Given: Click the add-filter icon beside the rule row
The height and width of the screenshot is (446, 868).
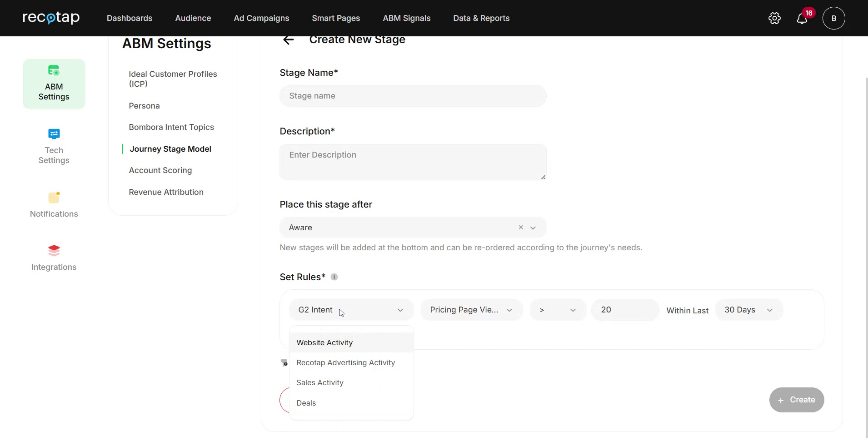Looking at the screenshot, I should pyautogui.click(x=284, y=362).
